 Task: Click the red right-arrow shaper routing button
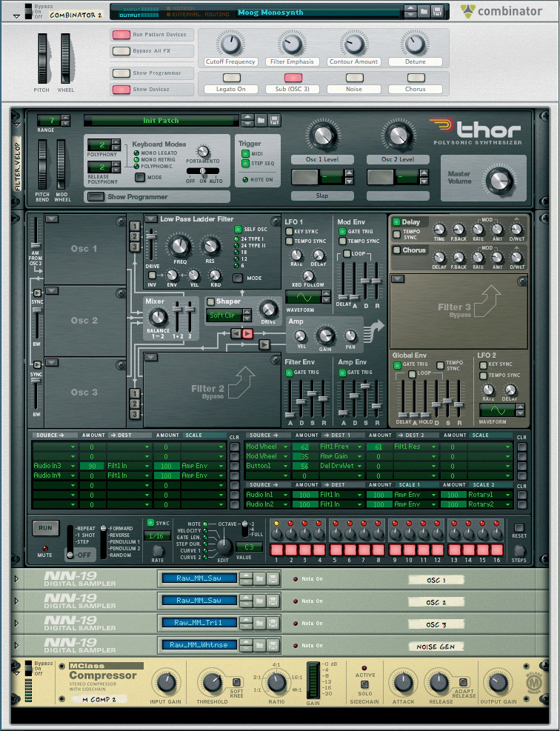coord(247,334)
